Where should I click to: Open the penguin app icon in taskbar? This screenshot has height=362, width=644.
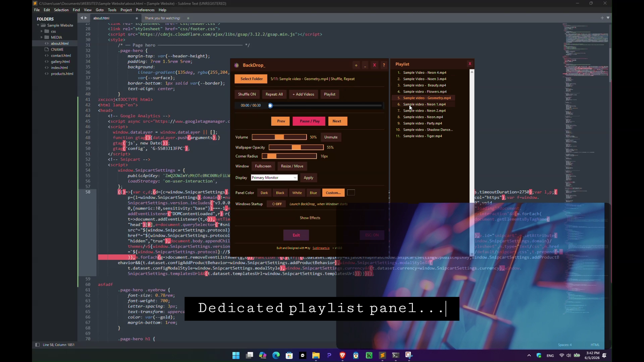point(356,355)
